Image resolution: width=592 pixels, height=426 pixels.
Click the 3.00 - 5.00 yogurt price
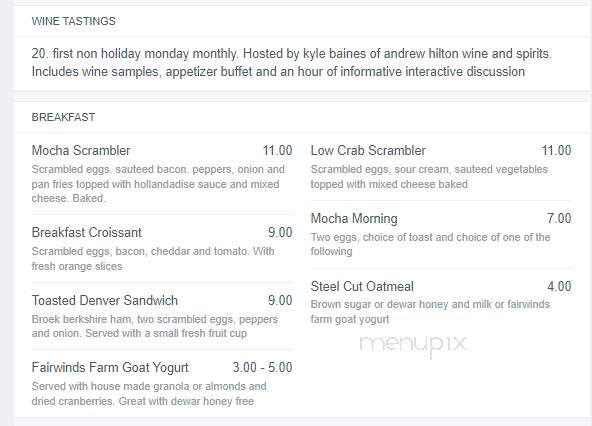(x=262, y=367)
